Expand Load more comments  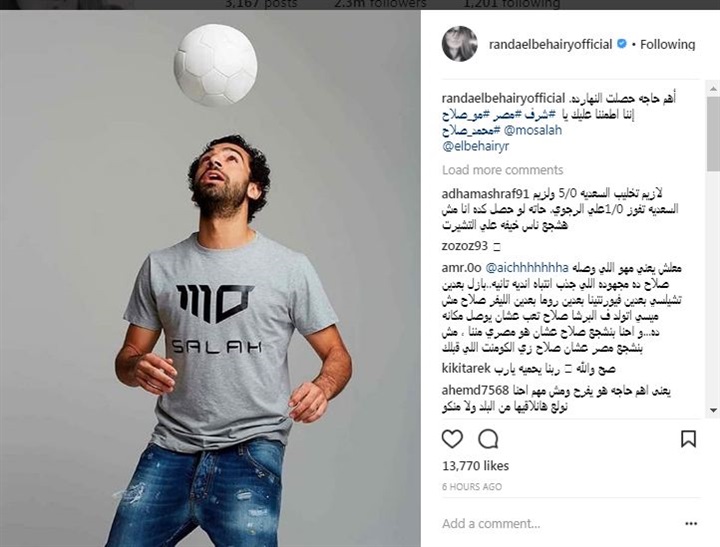pyautogui.click(x=502, y=170)
